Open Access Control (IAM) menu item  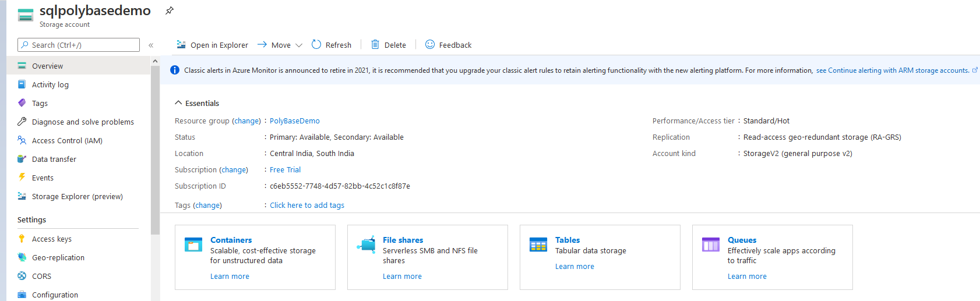click(67, 140)
